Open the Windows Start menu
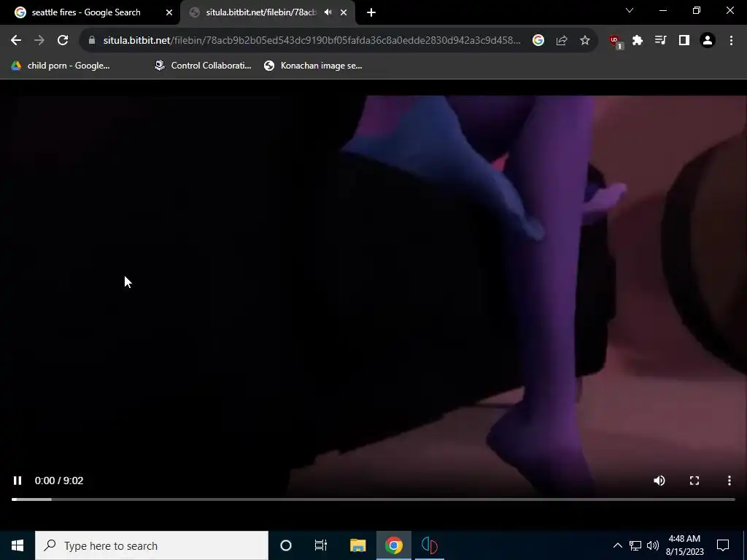Image resolution: width=747 pixels, height=560 pixels. pyautogui.click(x=18, y=545)
